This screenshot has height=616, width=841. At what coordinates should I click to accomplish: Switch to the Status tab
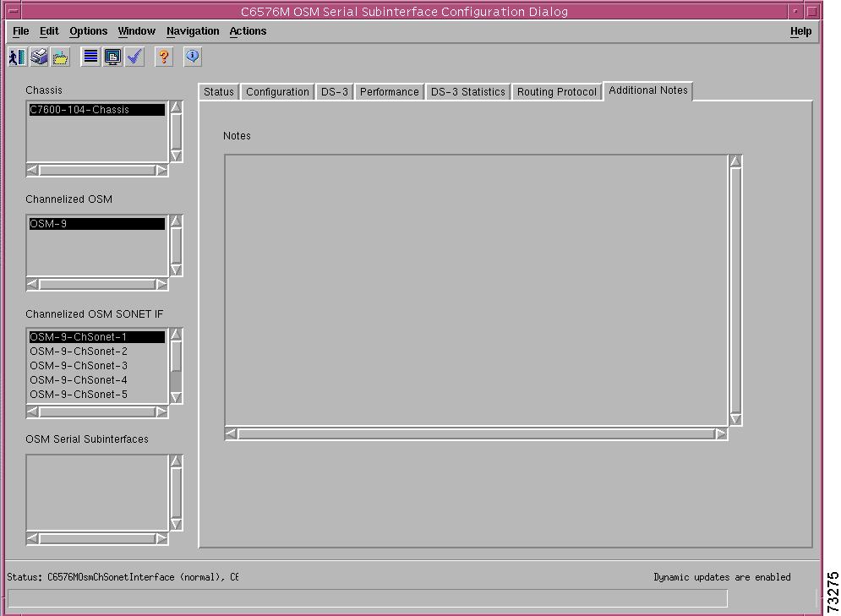(x=218, y=91)
